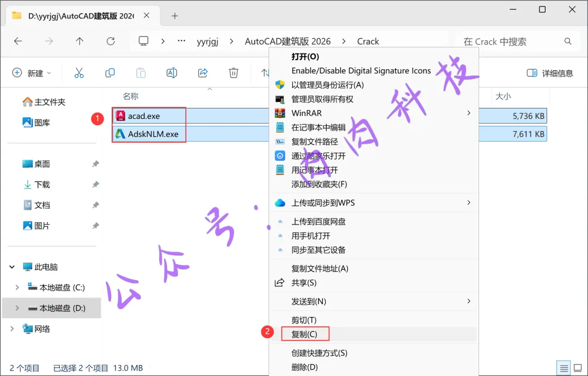Choose Run as administrator in context menu
Screen dimensions: 588x376
point(373,85)
